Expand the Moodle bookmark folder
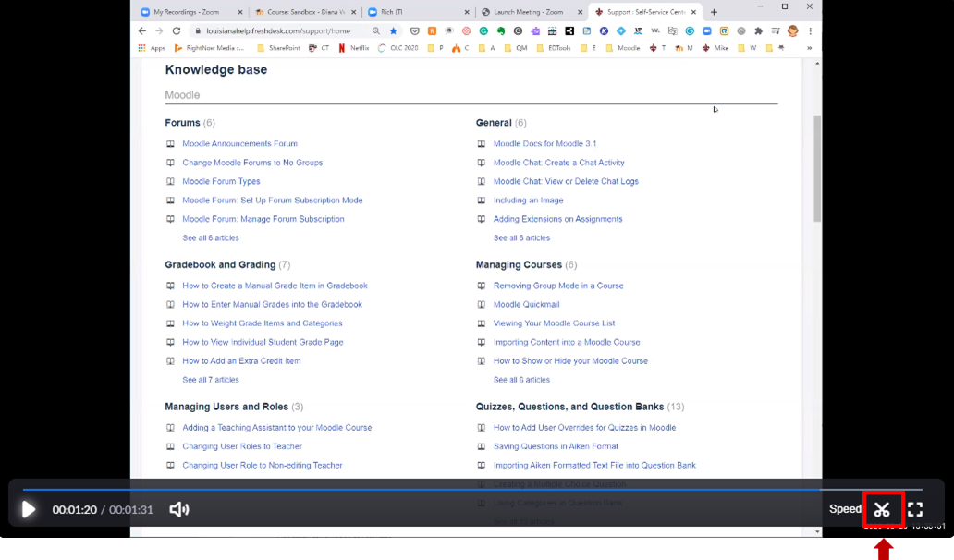The height and width of the screenshot is (560, 954). click(x=622, y=48)
